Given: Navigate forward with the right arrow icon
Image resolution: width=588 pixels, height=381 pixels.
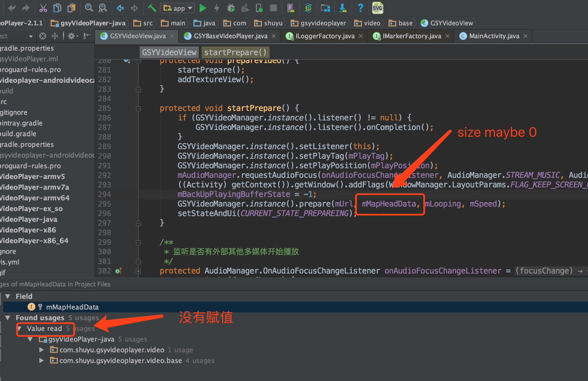Looking at the screenshot, I should click(134, 8).
